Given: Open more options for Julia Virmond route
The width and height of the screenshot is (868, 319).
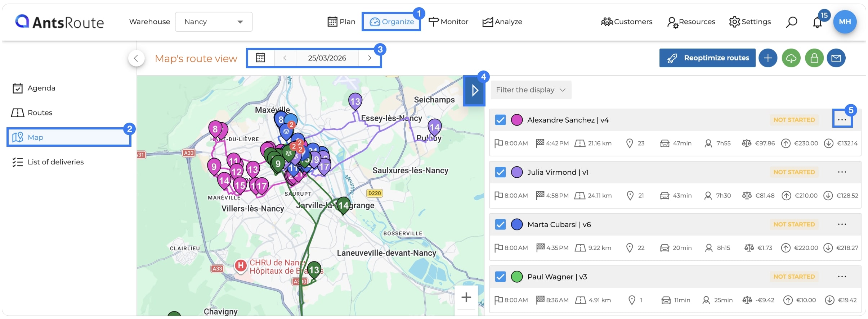Looking at the screenshot, I should pos(842,172).
